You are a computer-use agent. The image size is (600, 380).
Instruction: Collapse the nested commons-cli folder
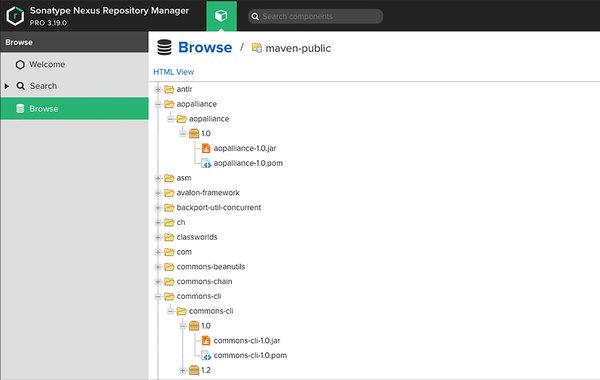(170, 311)
